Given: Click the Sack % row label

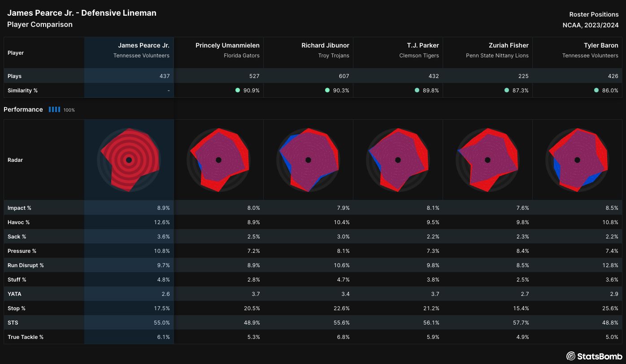Looking at the screenshot, I should point(17,237).
